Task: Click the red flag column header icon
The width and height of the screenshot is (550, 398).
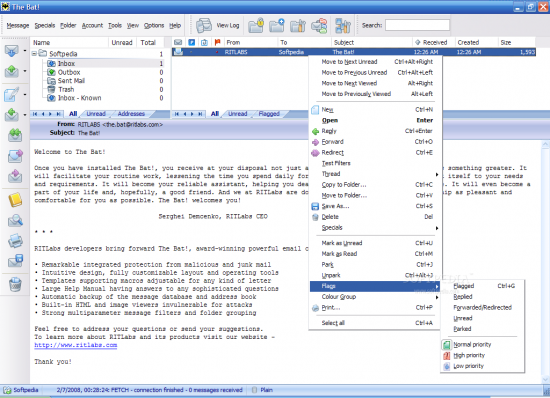Action: pos(217,42)
